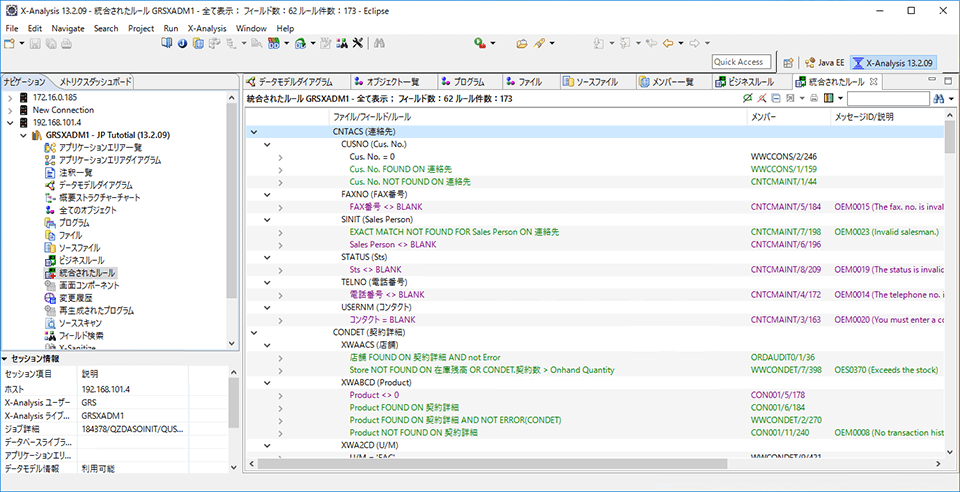Screen dimensions: 960x492
Task: Expand the Product <> 0 rule row
Action: (280, 395)
